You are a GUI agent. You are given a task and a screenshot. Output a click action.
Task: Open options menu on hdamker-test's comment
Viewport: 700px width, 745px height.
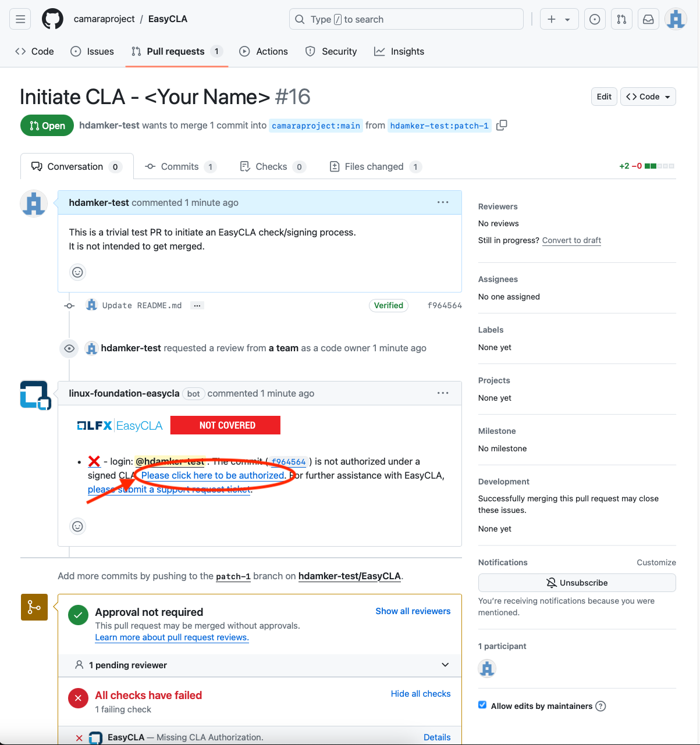[x=443, y=202]
